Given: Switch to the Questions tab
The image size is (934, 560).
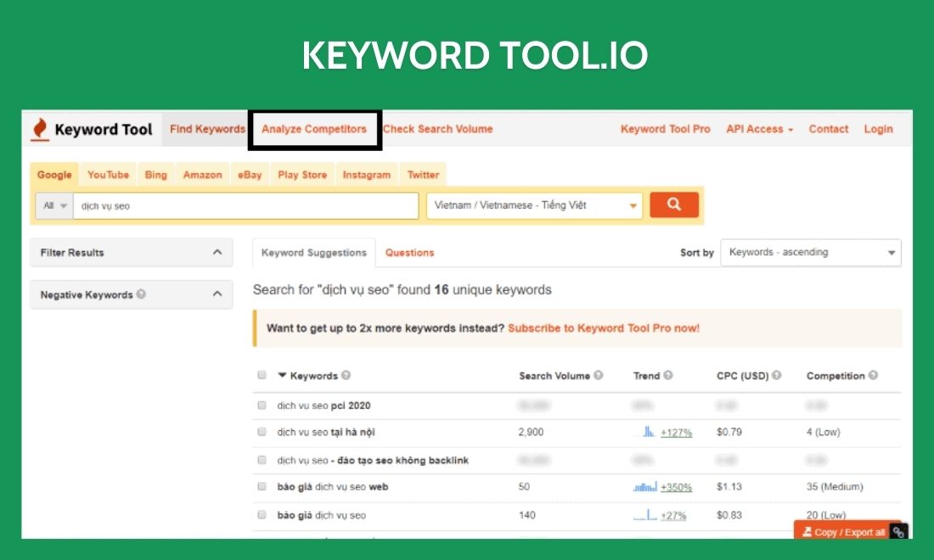Looking at the screenshot, I should pos(409,252).
